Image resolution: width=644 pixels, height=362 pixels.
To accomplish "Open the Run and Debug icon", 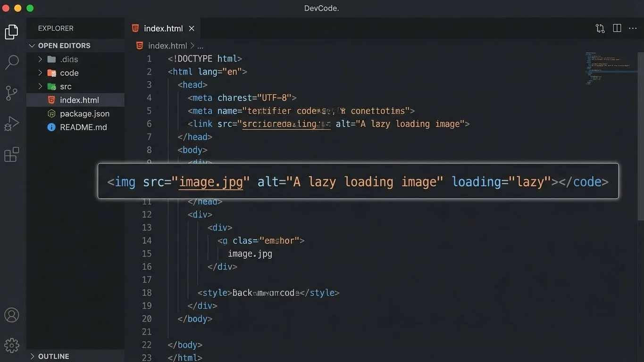I will pos(11,123).
